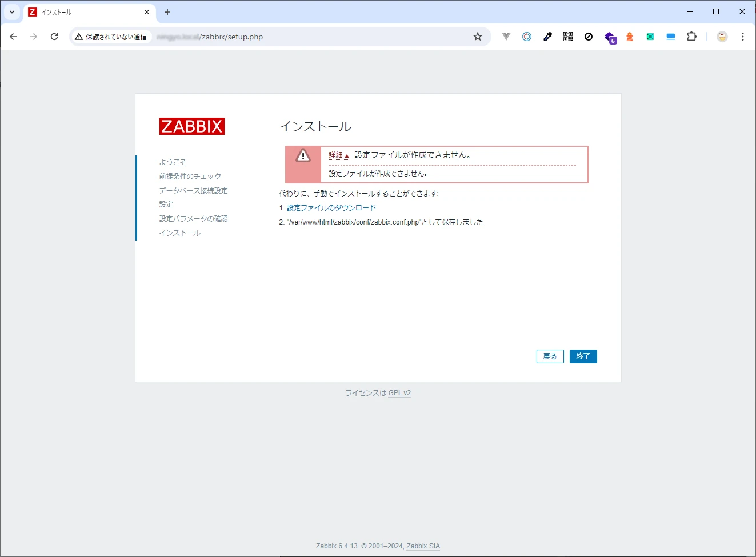Image resolution: width=756 pixels, height=557 pixels.
Task: Collapse the 詳細 error details
Action: tap(339, 155)
